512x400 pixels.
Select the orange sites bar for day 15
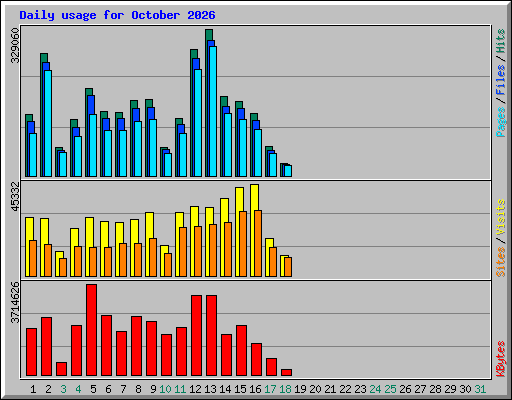tap(243, 244)
